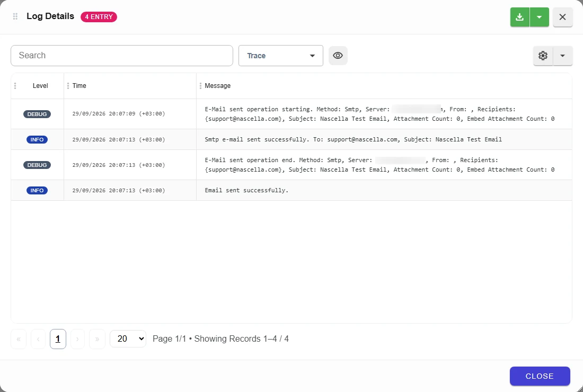Click 'Page 1/1 • Showing Records 1–4 / 4' text
Screen dimensions: 583x392
pyautogui.click(x=220, y=339)
